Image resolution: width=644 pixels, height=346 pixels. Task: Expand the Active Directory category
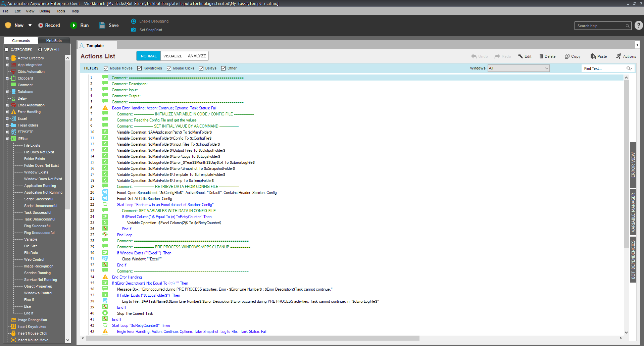point(7,58)
